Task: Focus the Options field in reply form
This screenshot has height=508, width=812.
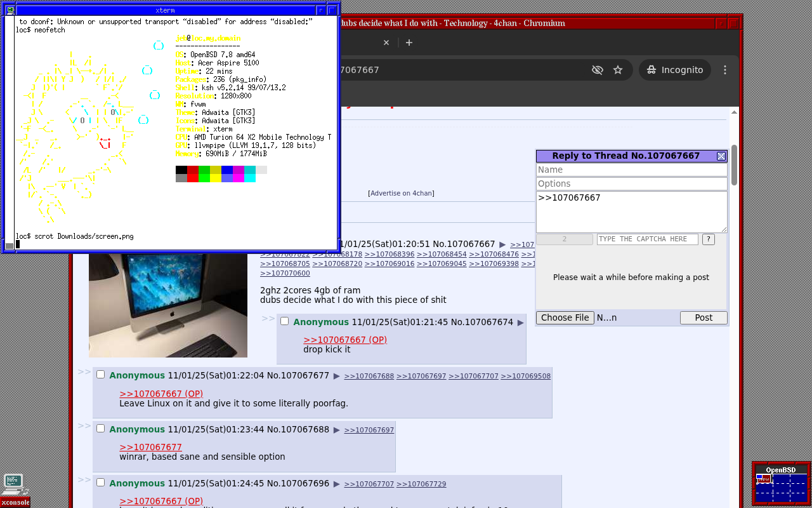Action: point(632,184)
